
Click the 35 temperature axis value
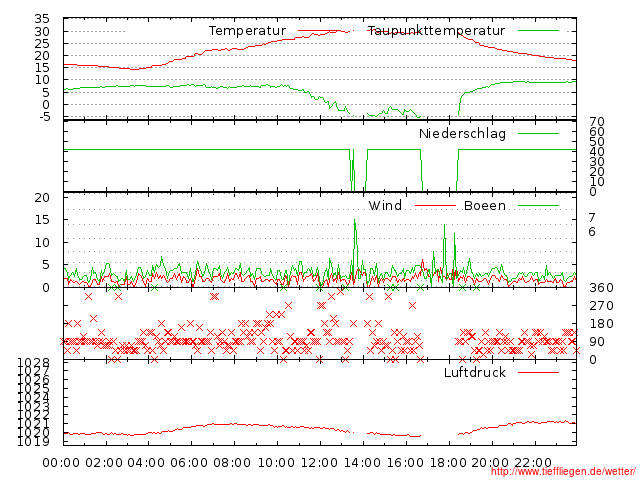42,19
